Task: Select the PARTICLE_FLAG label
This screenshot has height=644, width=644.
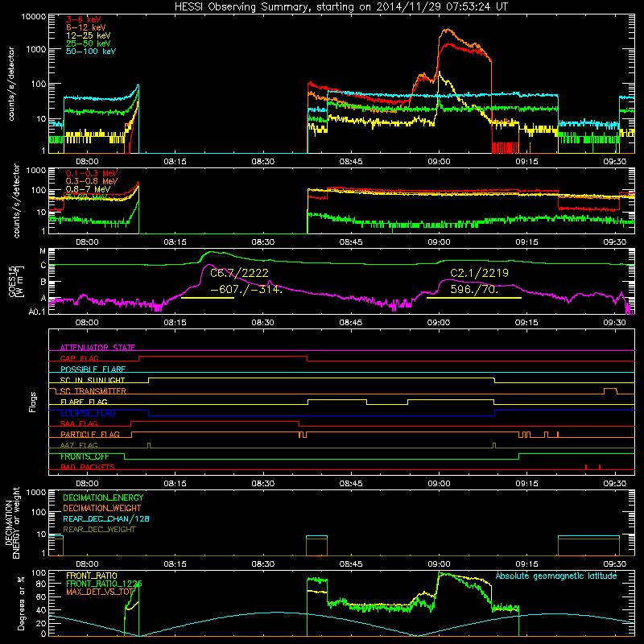Action: point(90,435)
